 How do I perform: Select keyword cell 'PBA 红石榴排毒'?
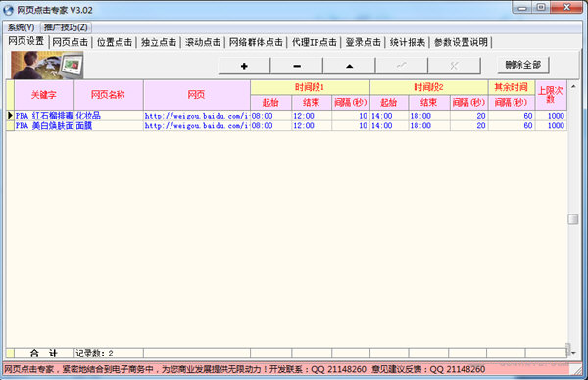pos(44,116)
